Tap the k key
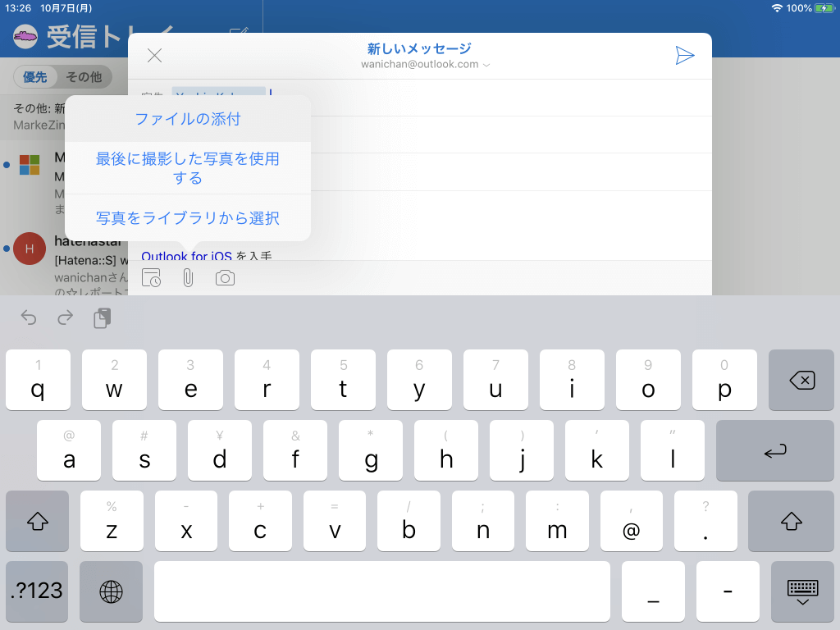840x630 pixels. point(597,450)
